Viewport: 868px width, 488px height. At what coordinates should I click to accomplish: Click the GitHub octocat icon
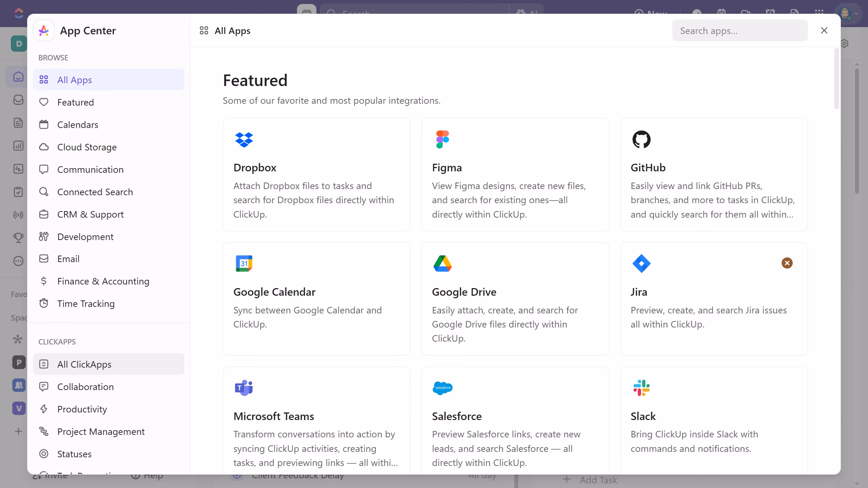point(641,139)
